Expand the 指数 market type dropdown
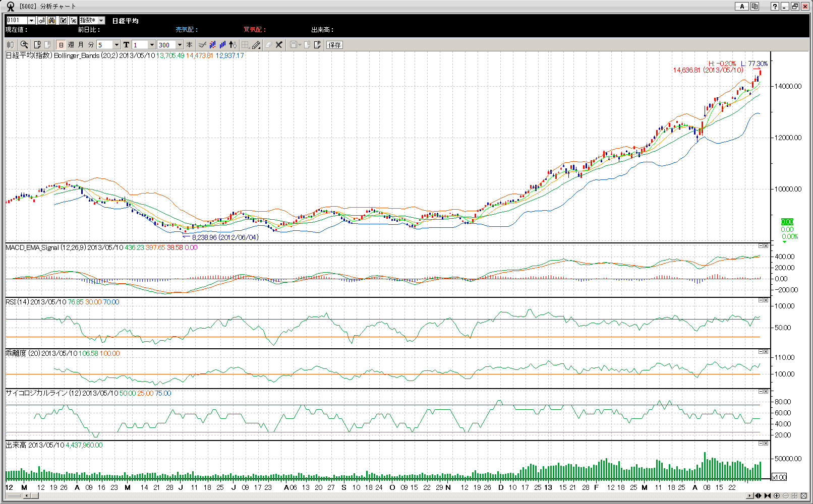The width and height of the screenshot is (813, 504). tap(101, 20)
